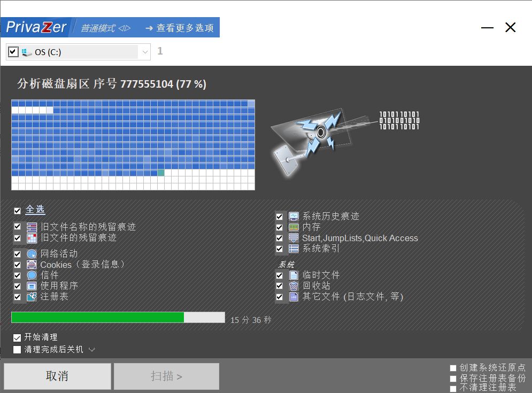Click the disk sector map grid
532x393 pixels.
pyautogui.click(x=133, y=145)
